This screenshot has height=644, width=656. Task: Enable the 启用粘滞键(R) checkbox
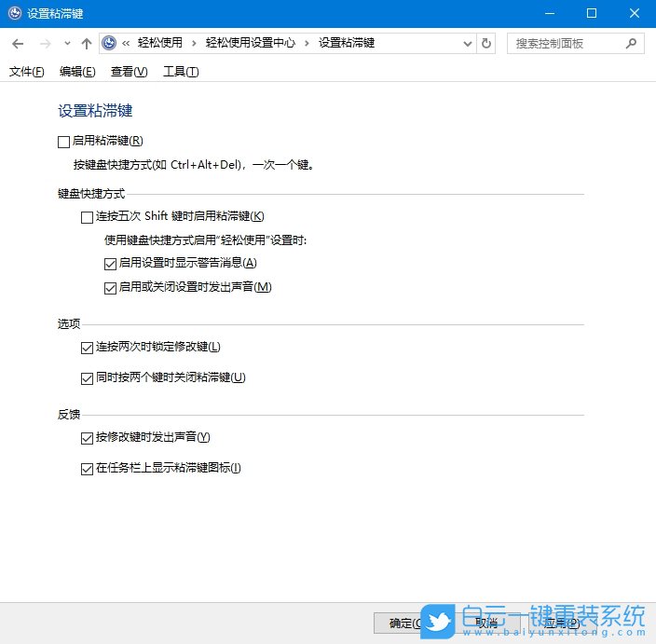63,142
